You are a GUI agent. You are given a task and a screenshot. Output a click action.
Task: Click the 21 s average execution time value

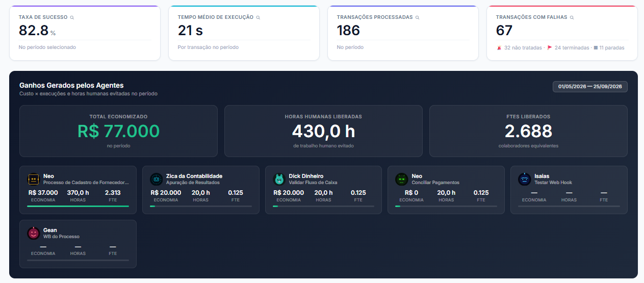tap(190, 31)
